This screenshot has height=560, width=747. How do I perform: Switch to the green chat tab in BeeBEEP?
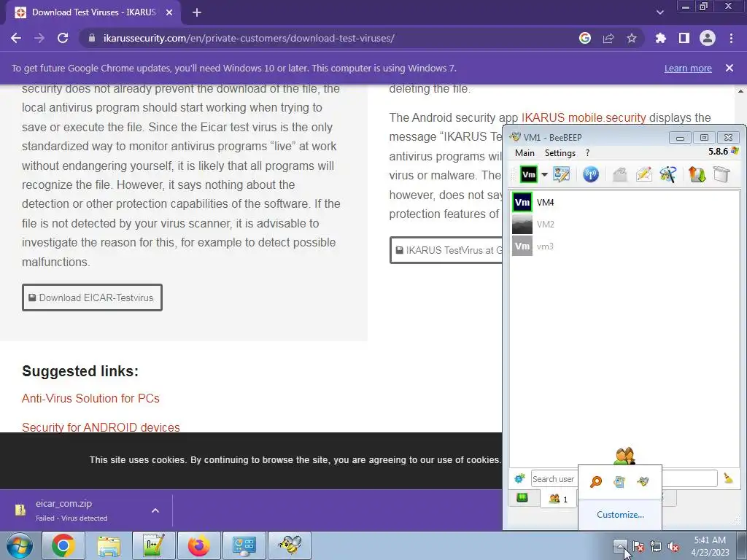pos(522,498)
